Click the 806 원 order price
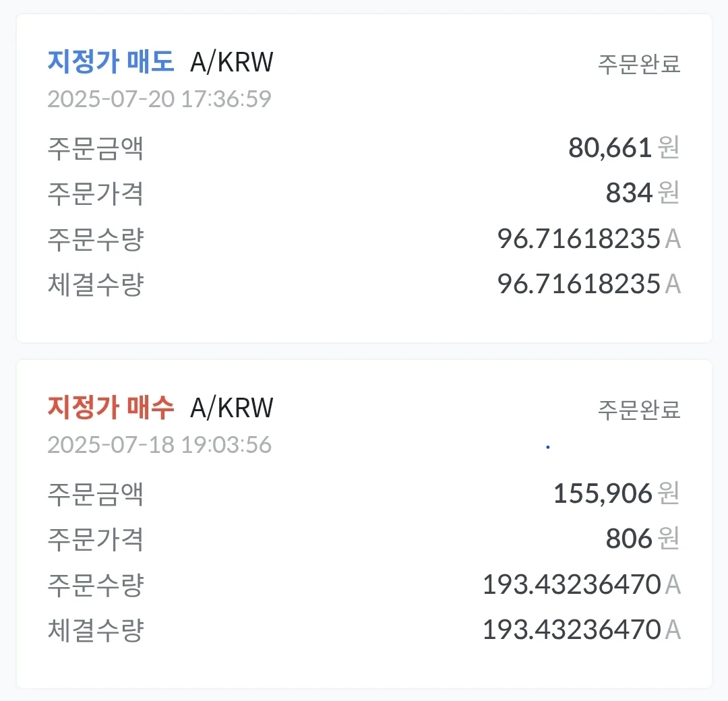 coord(642,539)
